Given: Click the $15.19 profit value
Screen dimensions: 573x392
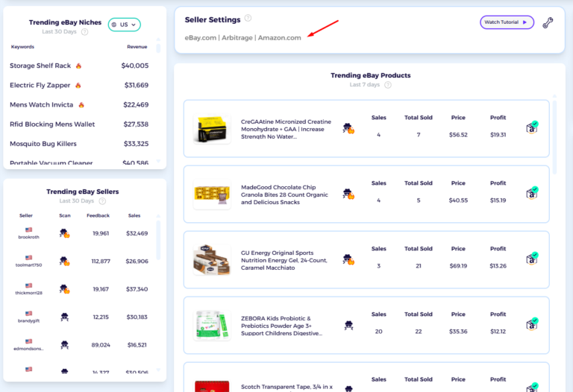Looking at the screenshot, I should click(498, 200).
